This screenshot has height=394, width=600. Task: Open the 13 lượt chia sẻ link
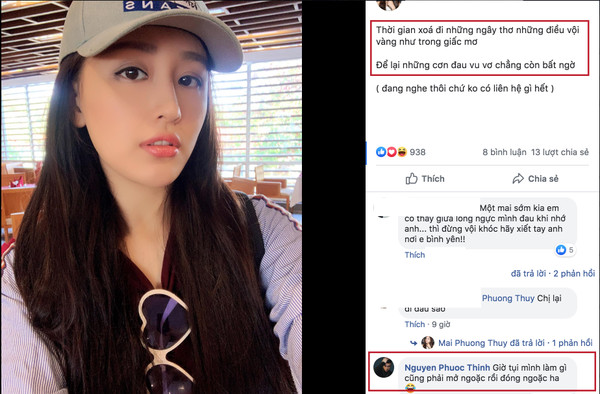(559, 152)
